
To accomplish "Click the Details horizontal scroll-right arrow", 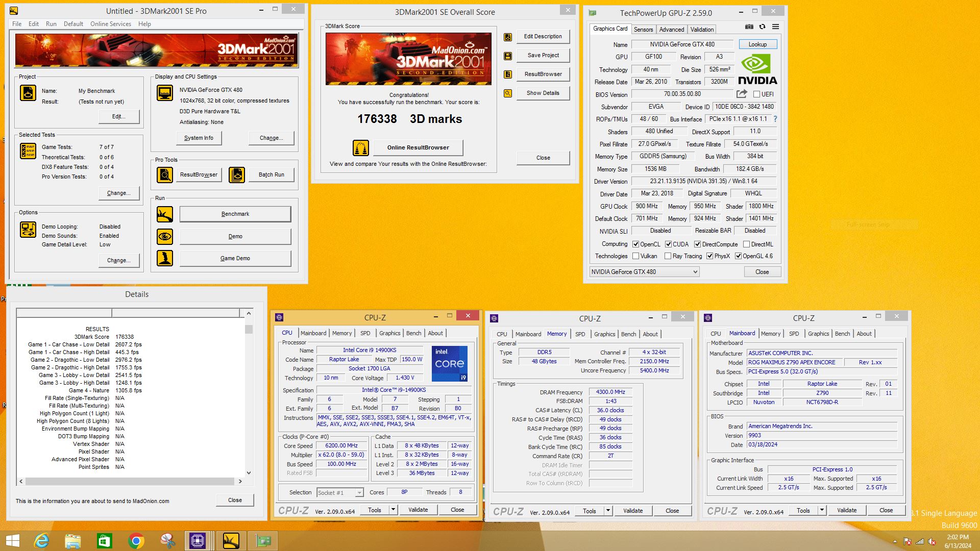I will coord(240,481).
